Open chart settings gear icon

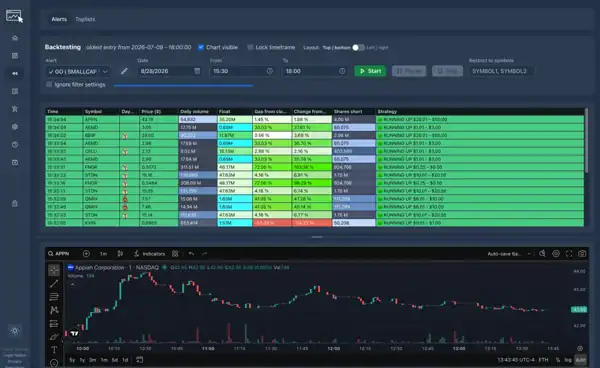click(556, 254)
